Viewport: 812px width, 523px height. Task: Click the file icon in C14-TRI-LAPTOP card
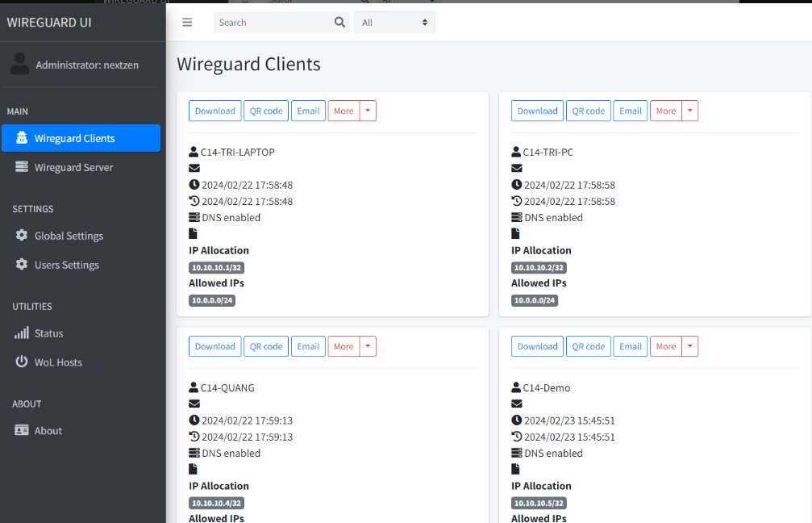(193, 234)
